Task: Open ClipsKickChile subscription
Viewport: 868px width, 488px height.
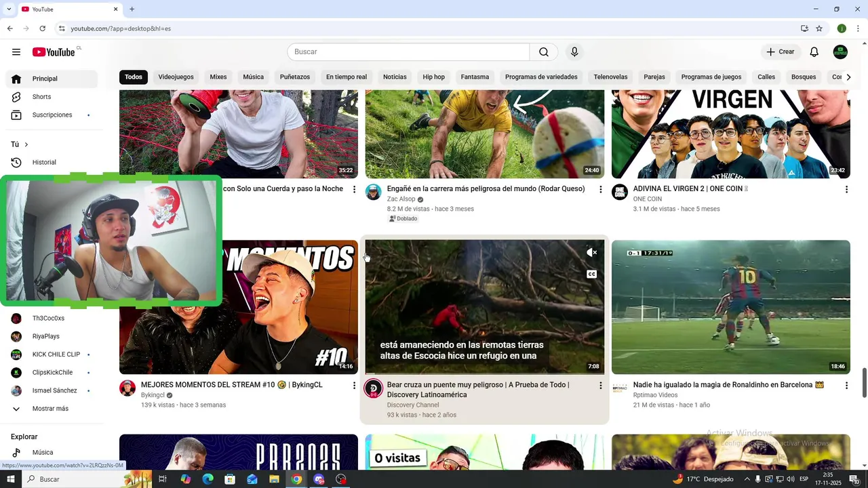Action: 52,373
